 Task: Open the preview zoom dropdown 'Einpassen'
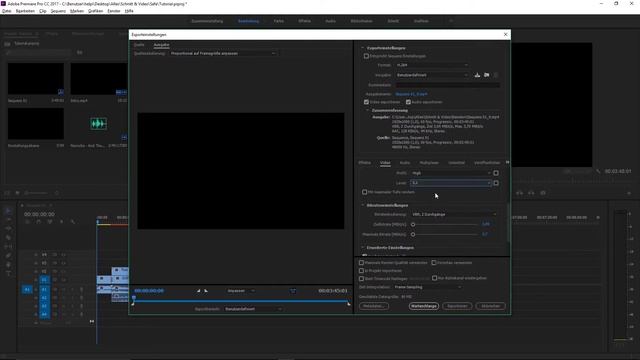coord(241,291)
